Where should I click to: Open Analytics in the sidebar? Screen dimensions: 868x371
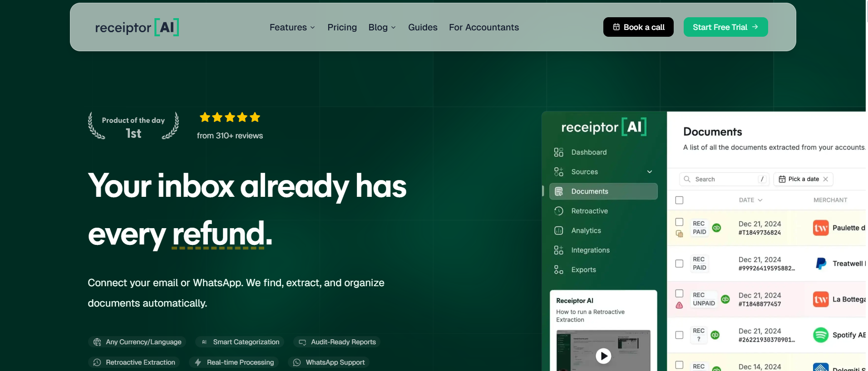coord(586,230)
